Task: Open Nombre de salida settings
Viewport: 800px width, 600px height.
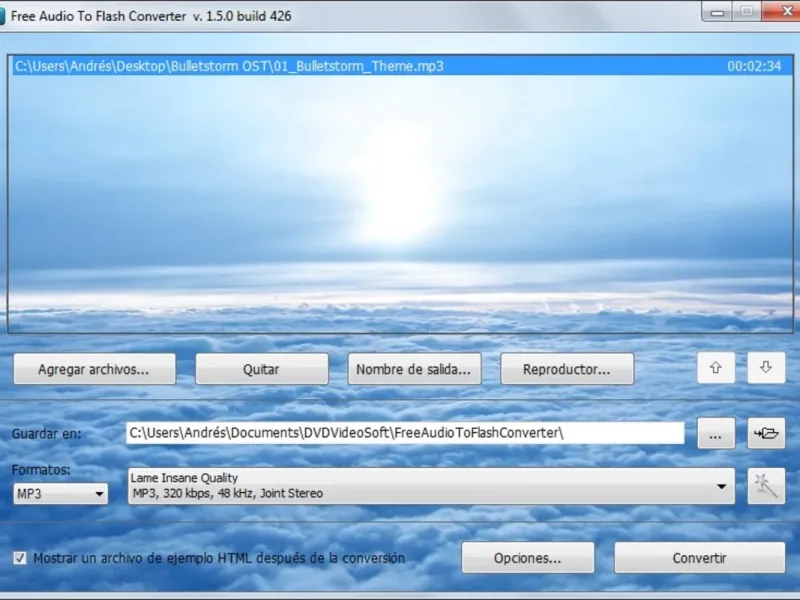Action: 414,369
